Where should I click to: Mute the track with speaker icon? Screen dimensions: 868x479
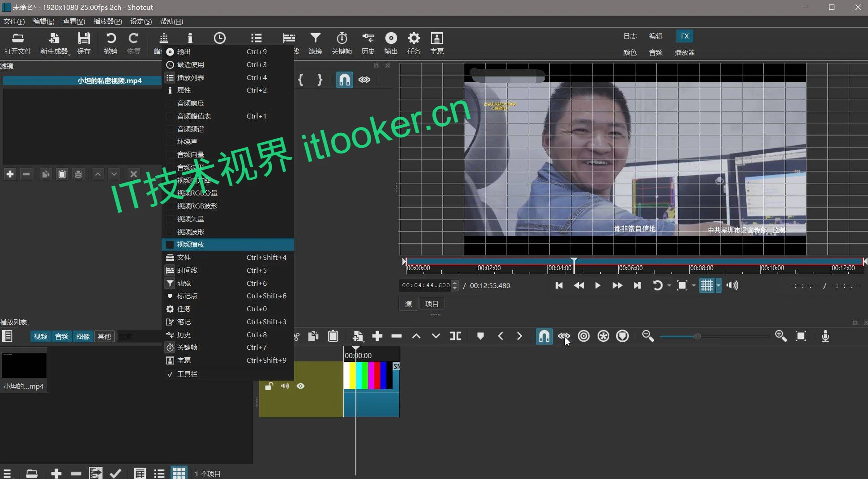[x=285, y=386]
